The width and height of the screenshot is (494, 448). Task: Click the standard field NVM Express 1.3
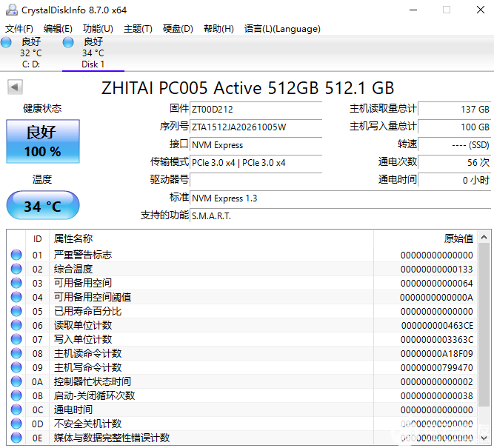[x=340, y=198]
